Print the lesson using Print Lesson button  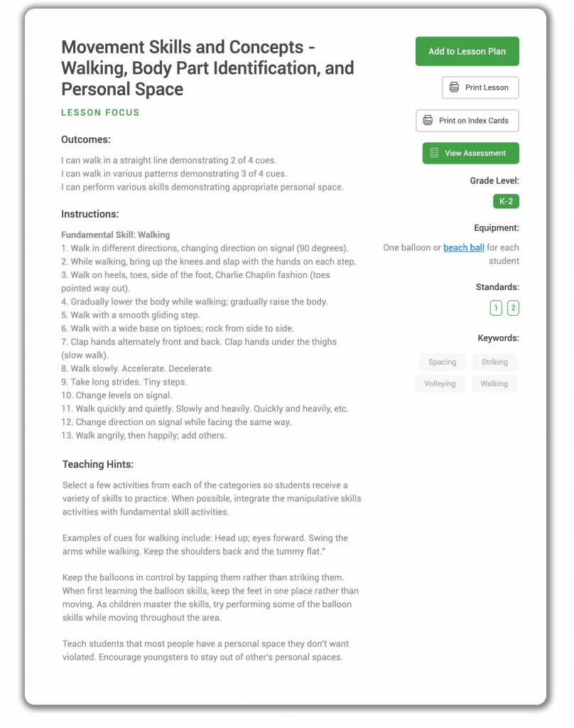pyautogui.click(x=480, y=87)
